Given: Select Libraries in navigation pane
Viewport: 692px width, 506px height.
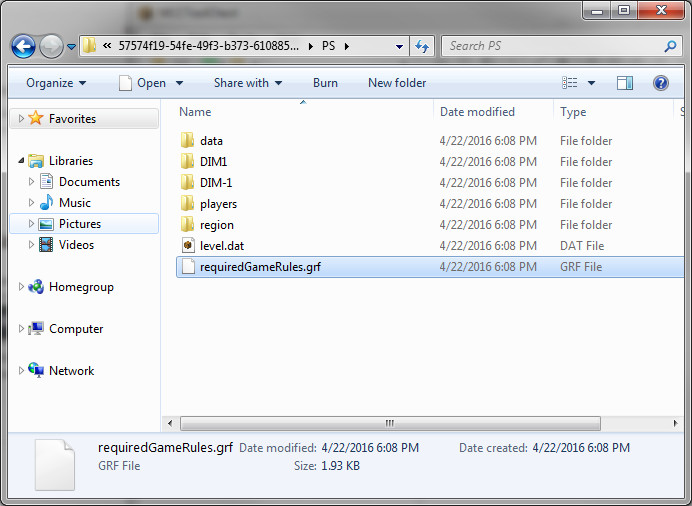Looking at the screenshot, I should click(x=71, y=161).
